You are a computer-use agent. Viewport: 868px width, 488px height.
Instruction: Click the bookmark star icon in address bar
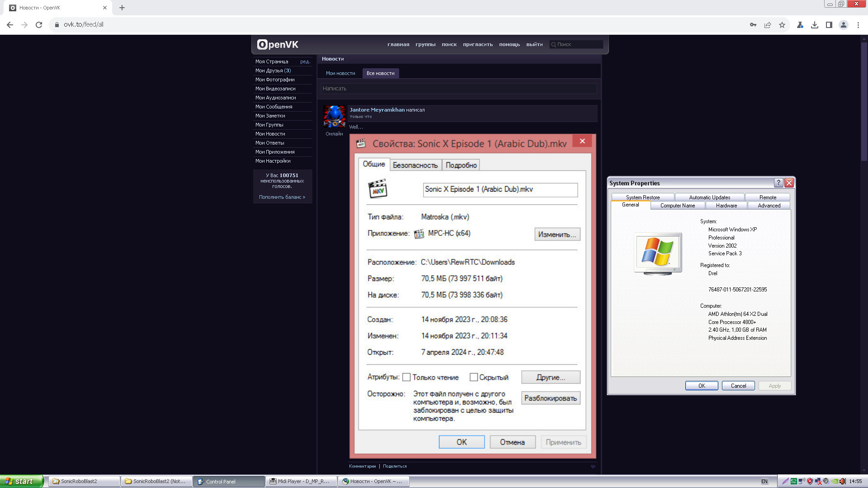click(x=782, y=25)
